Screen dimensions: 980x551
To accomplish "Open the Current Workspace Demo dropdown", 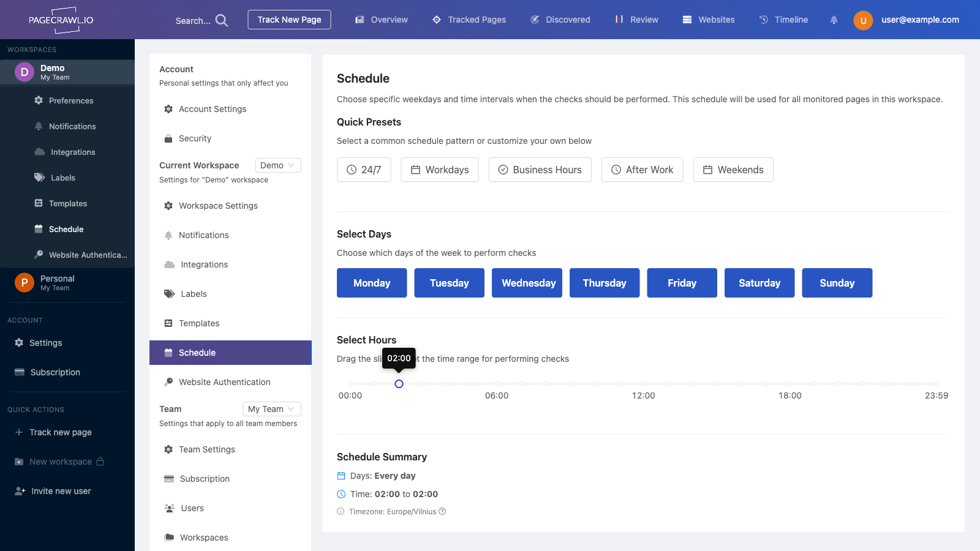I will tap(278, 165).
